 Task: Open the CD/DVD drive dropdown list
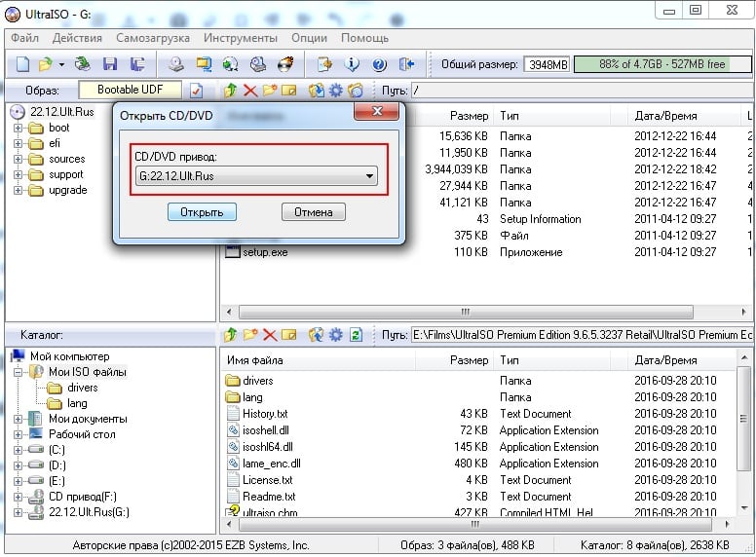pos(369,176)
